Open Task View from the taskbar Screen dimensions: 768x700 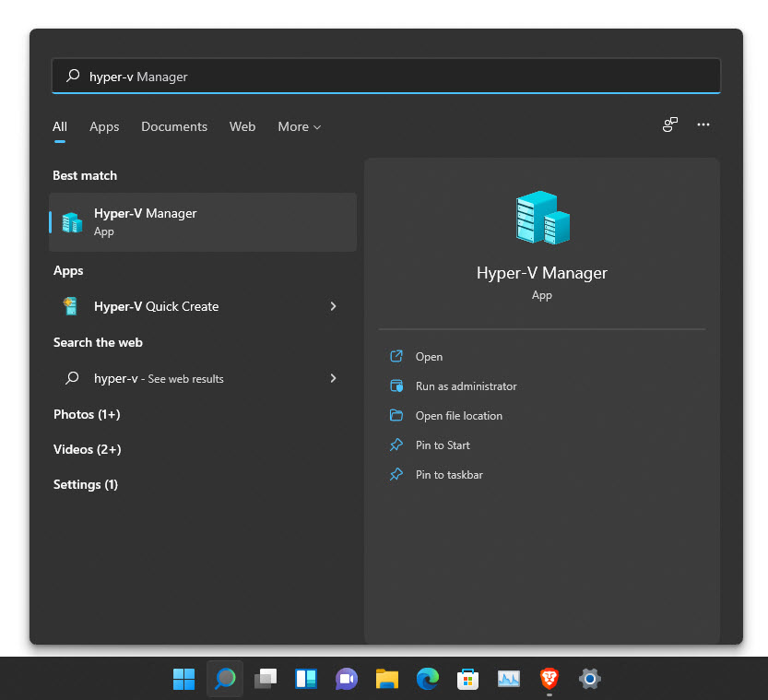click(x=266, y=679)
